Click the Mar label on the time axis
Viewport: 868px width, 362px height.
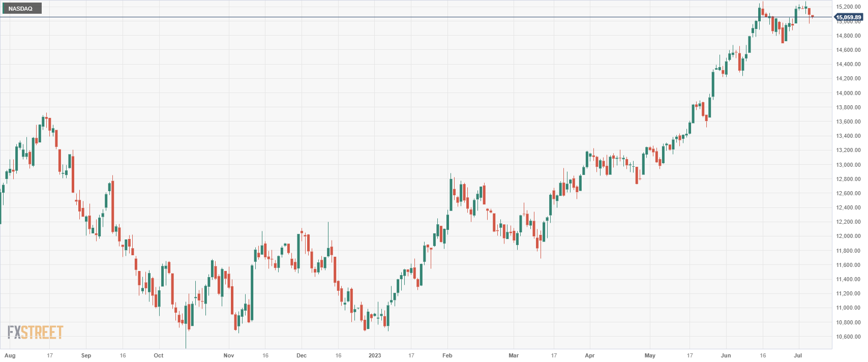(x=514, y=355)
